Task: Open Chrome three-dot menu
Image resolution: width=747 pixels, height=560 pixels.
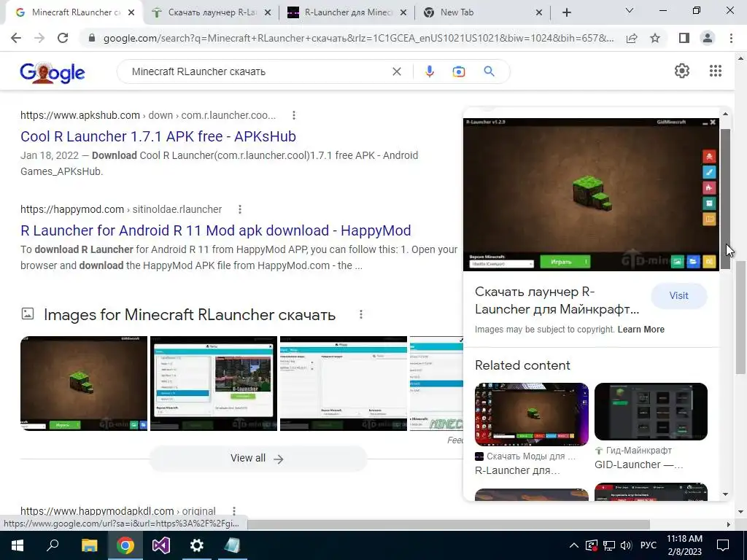Action: [x=731, y=38]
